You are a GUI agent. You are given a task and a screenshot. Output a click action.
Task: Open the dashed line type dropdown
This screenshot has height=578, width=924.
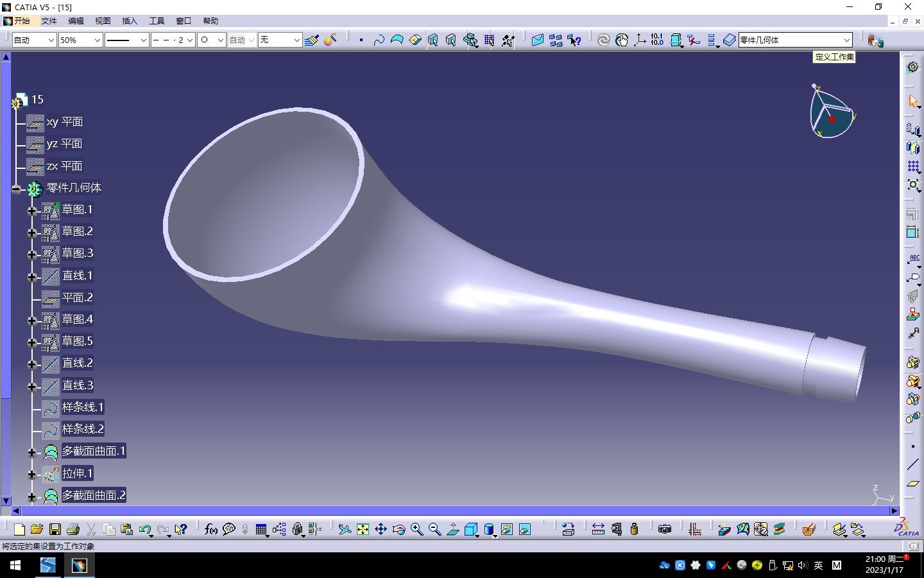tap(173, 40)
